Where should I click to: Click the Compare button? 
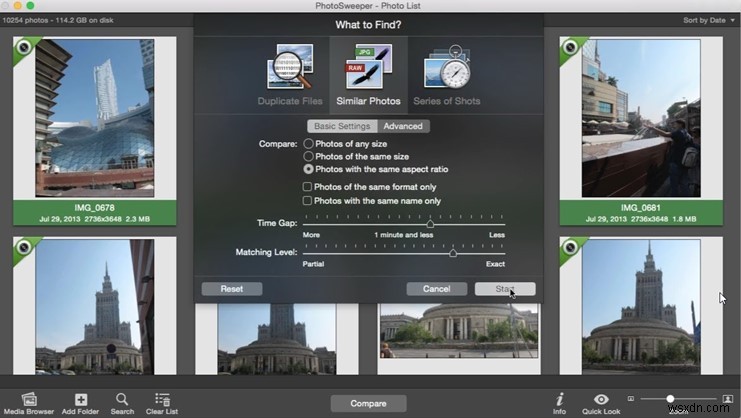point(369,404)
